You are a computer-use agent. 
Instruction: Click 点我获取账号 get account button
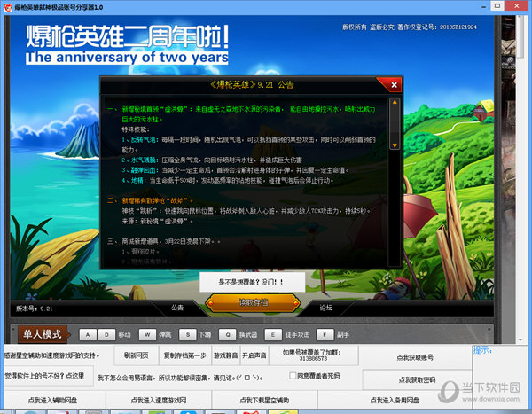[415, 356]
